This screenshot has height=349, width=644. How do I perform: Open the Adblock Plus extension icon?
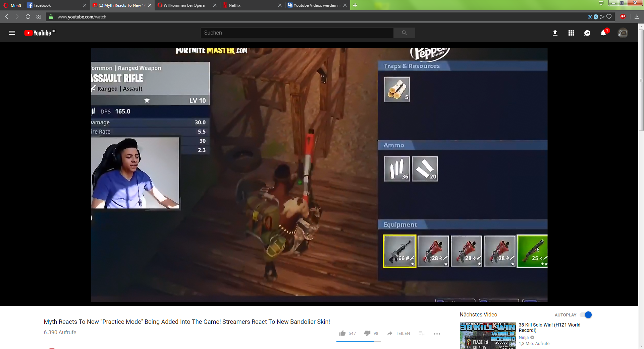pos(623,17)
